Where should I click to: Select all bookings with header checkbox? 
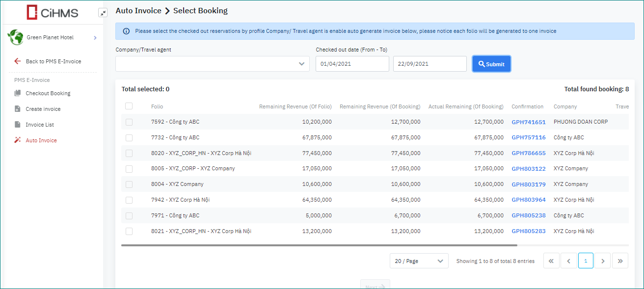point(129,106)
